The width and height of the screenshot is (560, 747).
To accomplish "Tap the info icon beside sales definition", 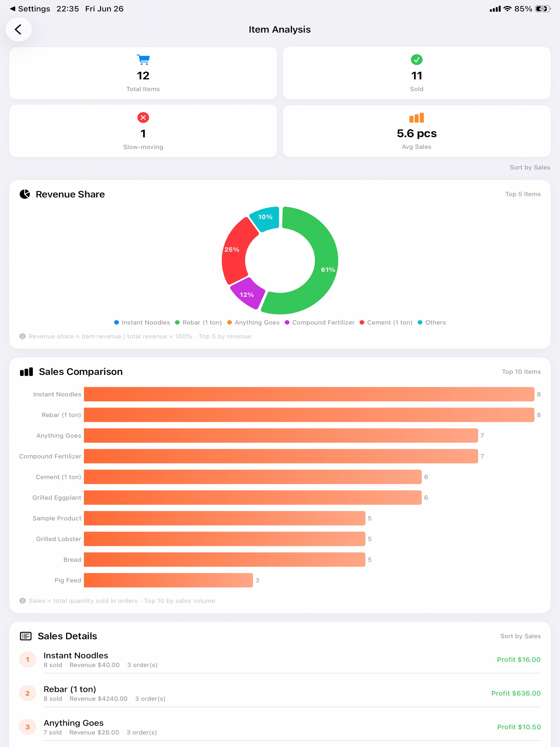I will (23, 601).
